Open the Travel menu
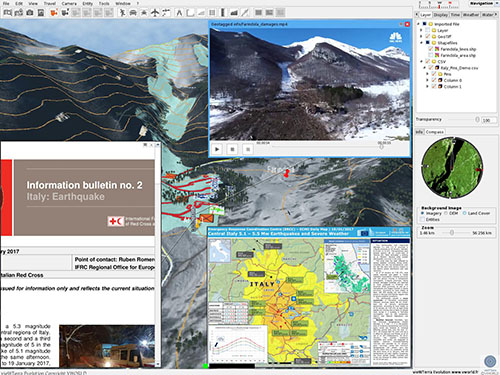The image size is (500, 375). [x=50, y=3]
